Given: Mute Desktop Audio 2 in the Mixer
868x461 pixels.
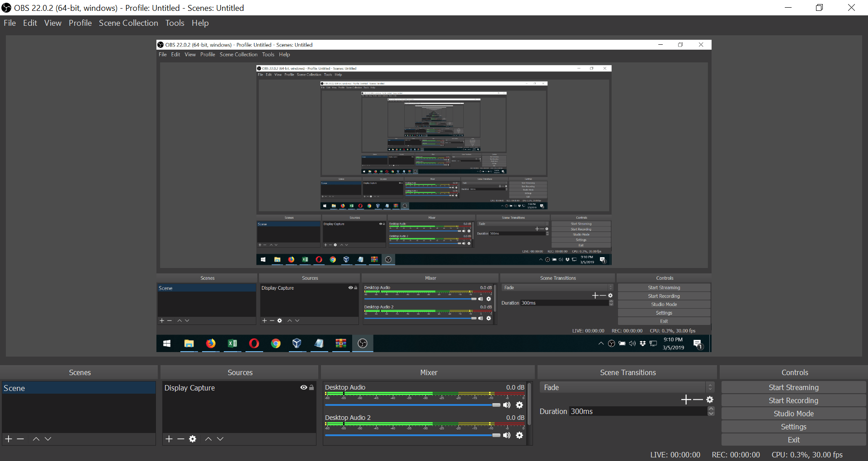Looking at the screenshot, I should pos(507,435).
